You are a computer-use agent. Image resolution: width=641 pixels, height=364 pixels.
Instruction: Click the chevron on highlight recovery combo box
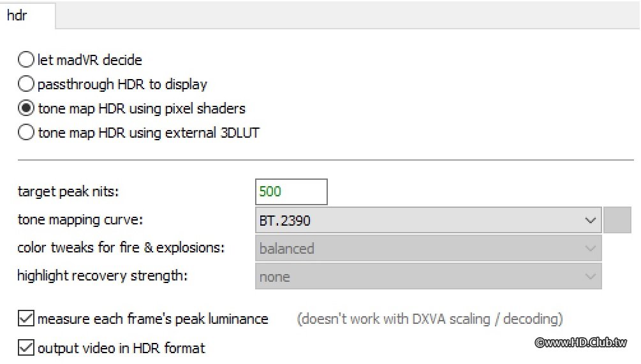click(x=589, y=277)
